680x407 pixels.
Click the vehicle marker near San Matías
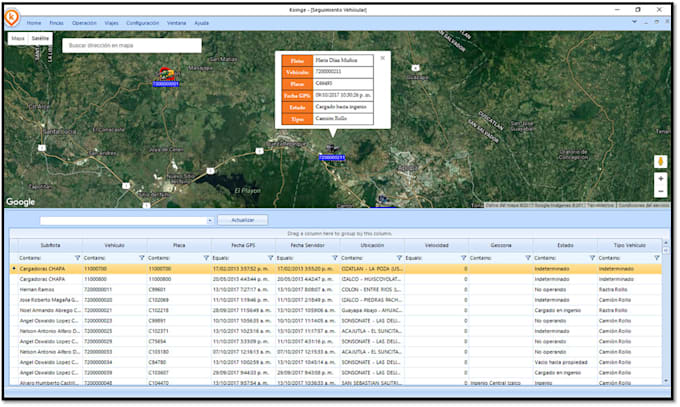[165, 75]
